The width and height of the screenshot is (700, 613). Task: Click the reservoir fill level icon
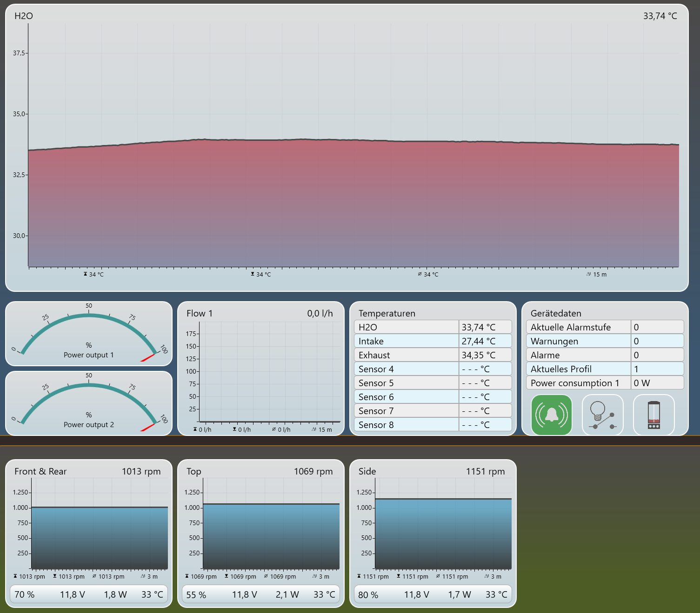tap(654, 415)
